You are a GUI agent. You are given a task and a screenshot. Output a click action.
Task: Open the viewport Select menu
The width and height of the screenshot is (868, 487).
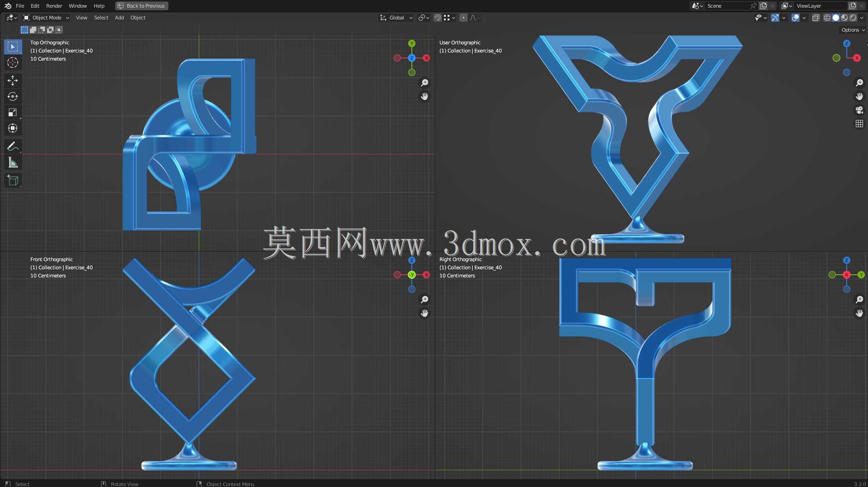tap(101, 18)
